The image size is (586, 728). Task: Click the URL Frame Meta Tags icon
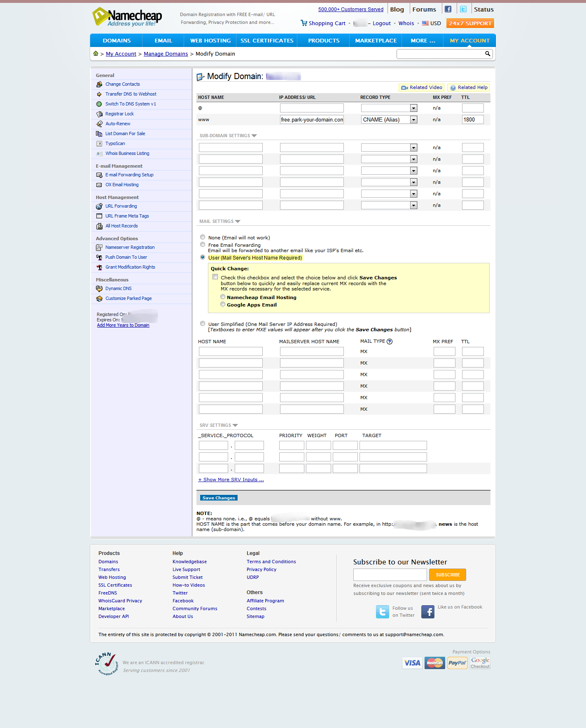coord(99,216)
